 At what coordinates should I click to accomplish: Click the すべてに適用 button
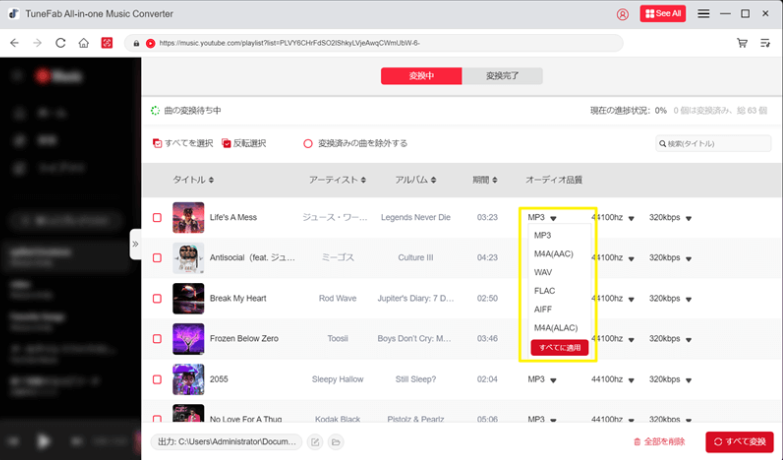tap(559, 348)
